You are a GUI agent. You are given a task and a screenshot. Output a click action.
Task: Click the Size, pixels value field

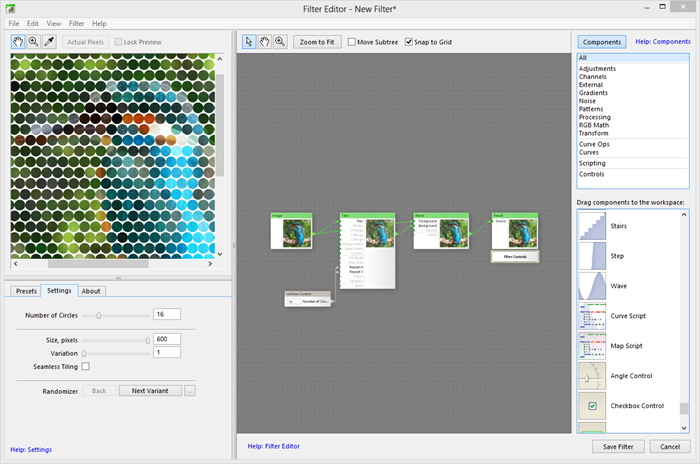pyautogui.click(x=166, y=339)
